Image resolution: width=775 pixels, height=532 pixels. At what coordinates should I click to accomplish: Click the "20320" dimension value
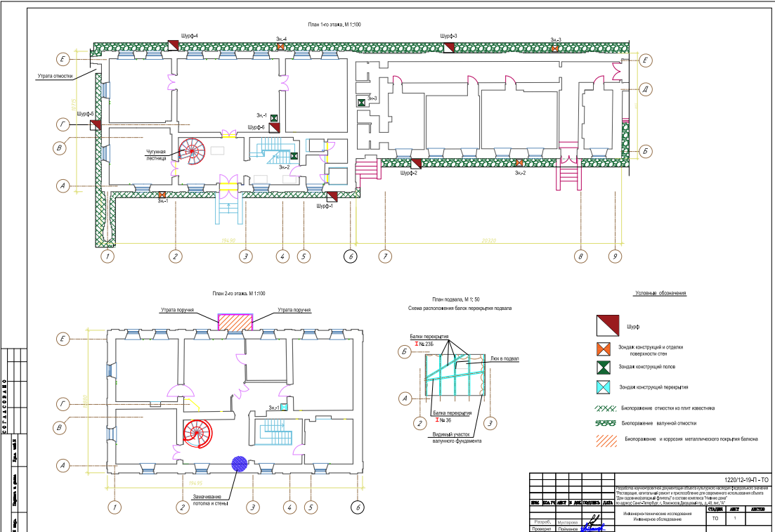[x=488, y=241]
